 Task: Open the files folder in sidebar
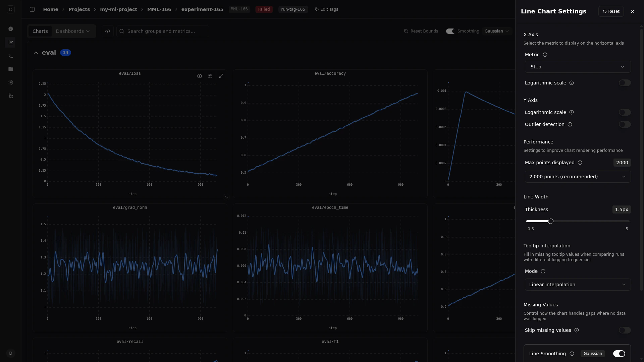11,69
